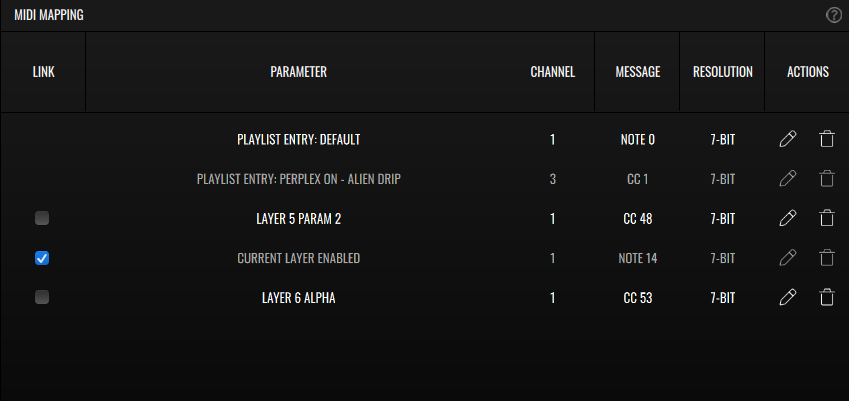Edit the Playlist Entry: Default mapping
This screenshot has height=401, width=849.
pyautogui.click(x=788, y=140)
